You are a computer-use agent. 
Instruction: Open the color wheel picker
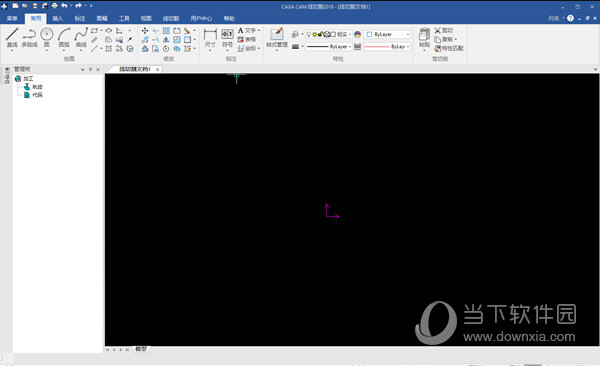click(x=357, y=34)
